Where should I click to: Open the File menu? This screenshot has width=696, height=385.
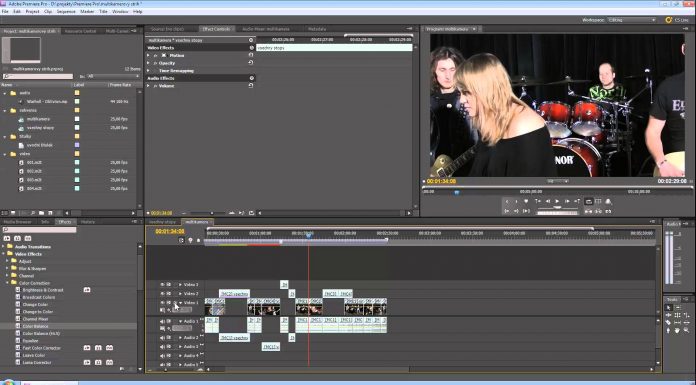[5, 12]
